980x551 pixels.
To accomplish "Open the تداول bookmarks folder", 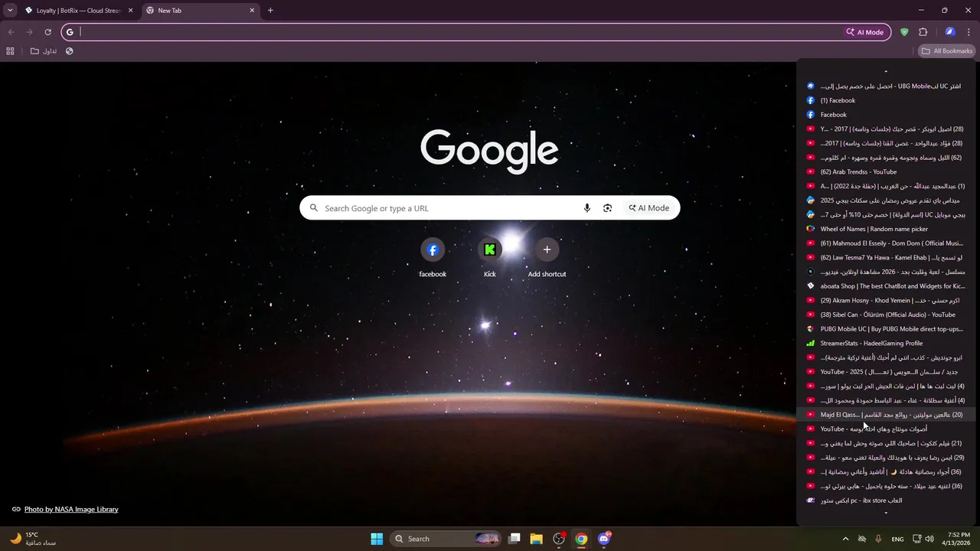I will point(44,51).
